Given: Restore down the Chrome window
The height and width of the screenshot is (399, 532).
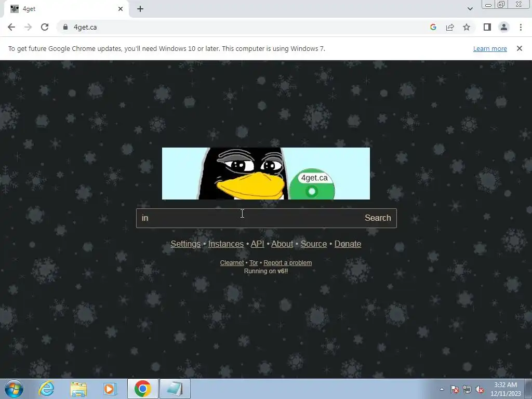Looking at the screenshot, I should click(x=501, y=4).
